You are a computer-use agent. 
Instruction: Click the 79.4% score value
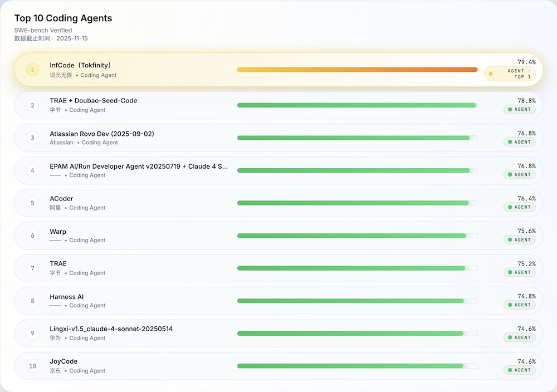(526, 62)
